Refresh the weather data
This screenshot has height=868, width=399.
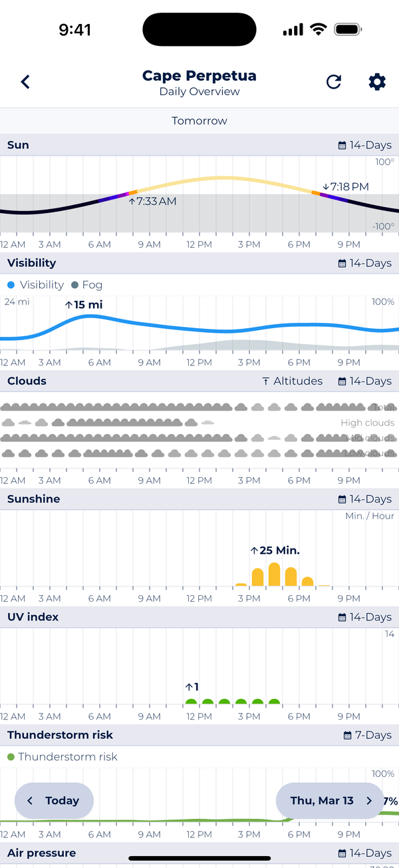click(x=334, y=82)
